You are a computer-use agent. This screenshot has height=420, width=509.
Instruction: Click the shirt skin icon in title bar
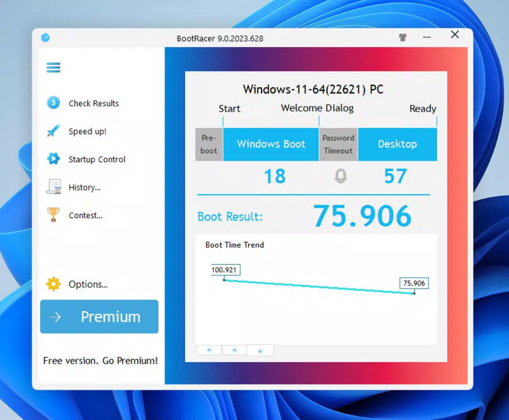coord(403,38)
